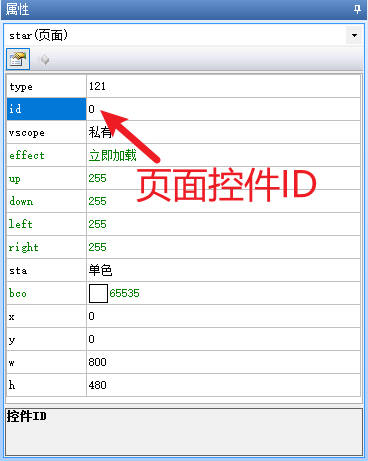Click the id value field showing 0
368x461 pixels.
[223, 109]
